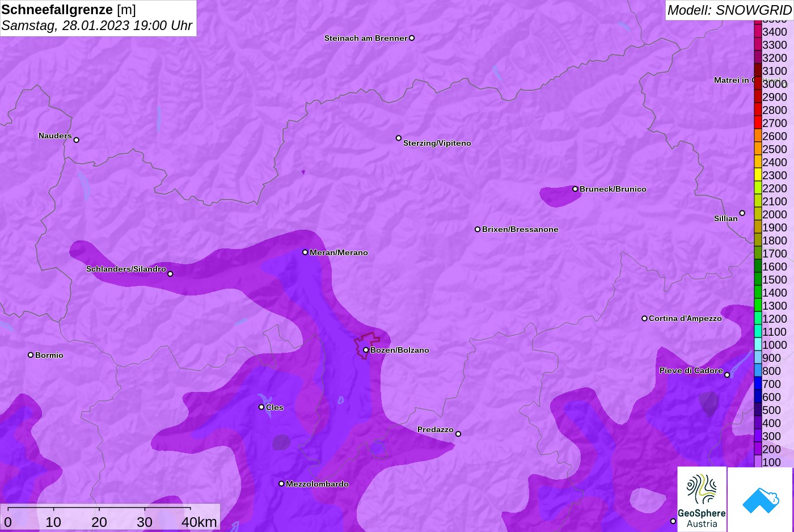Click the 100 m purple legend swatch
Screen dimensions: 794x532
click(x=758, y=461)
